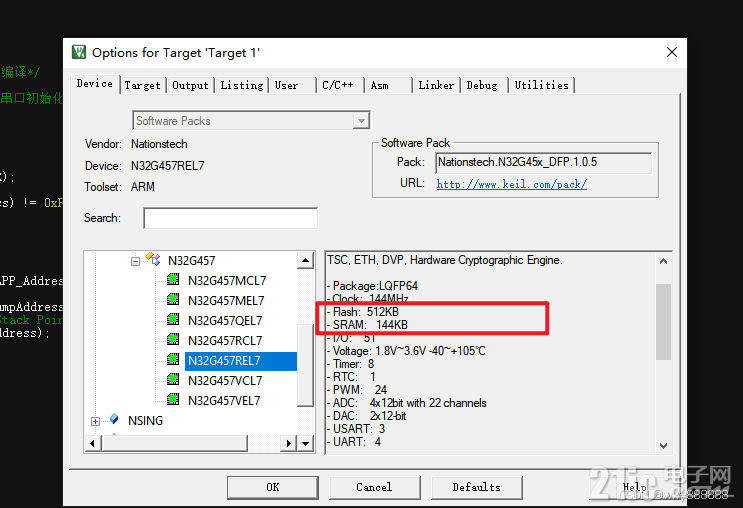Image resolution: width=743 pixels, height=508 pixels.
Task: Click the chip icon beside N32G457MCL7
Action: tap(173, 280)
